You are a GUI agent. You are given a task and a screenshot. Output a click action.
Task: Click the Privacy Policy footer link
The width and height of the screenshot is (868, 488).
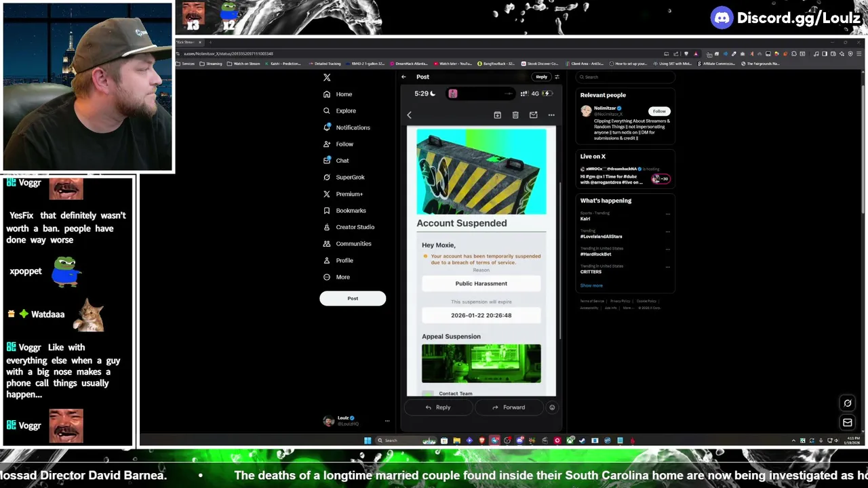click(620, 301)
